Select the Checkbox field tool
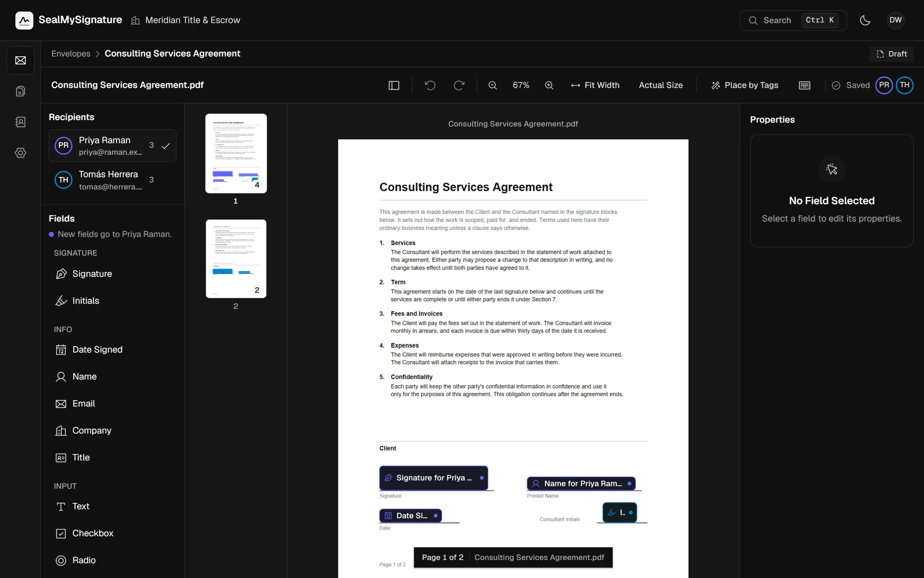 point(112,533)
